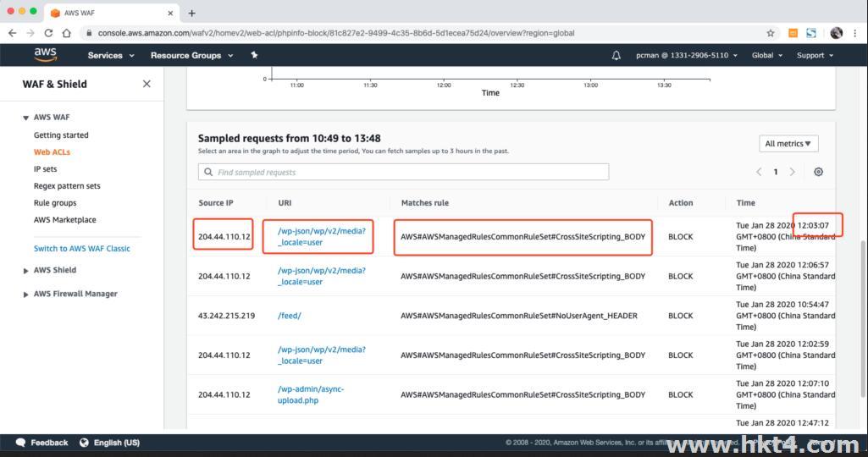The image size is (868, 457).
Task: Open the English (US) language selector
Action: (x=109, y=443)
